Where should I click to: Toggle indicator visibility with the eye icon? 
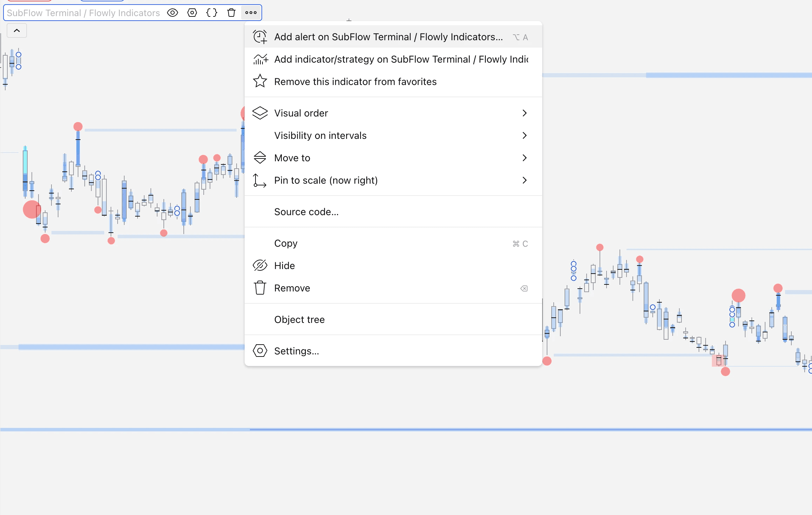click(173, 13)
